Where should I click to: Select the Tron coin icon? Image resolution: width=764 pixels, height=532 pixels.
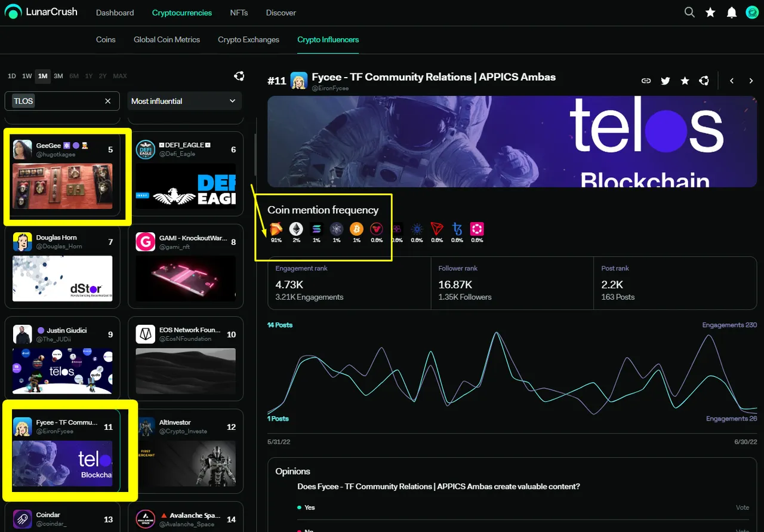pos(437,229)
